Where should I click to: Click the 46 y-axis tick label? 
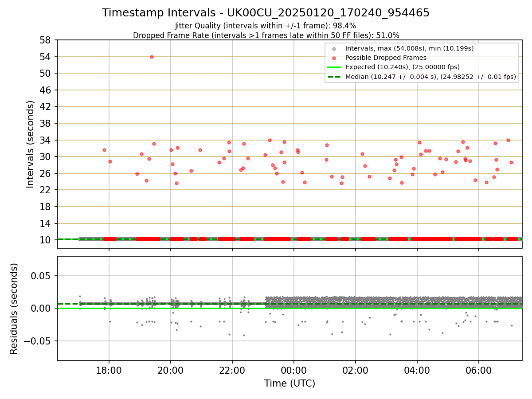click(47, 90)
